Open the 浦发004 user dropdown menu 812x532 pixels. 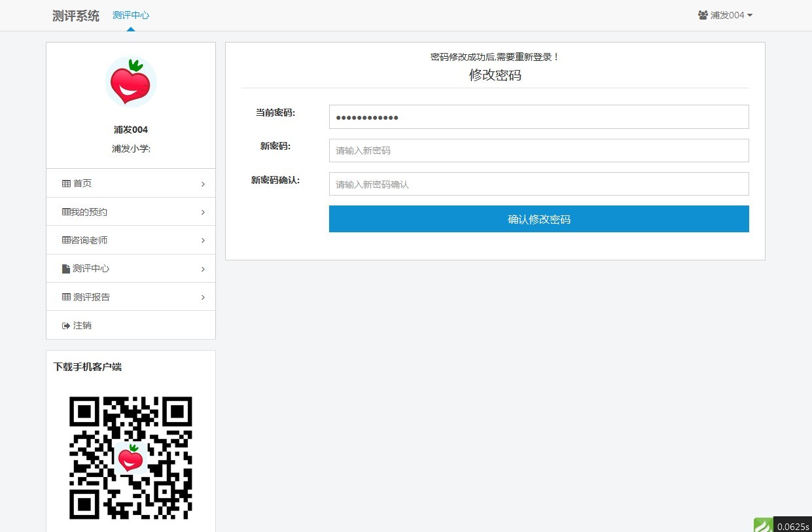click(726, 15)
